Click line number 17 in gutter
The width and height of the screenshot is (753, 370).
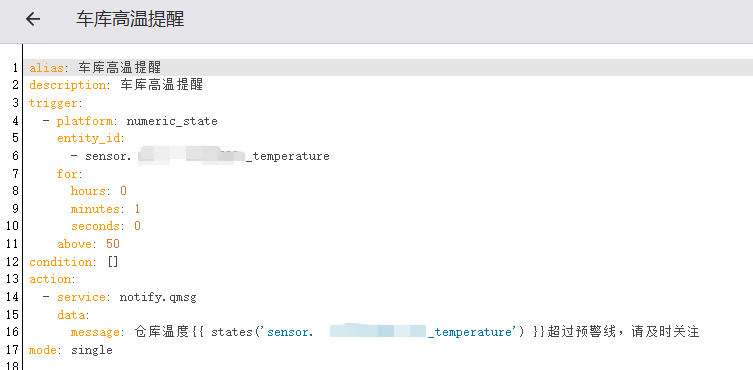[13, 350]
